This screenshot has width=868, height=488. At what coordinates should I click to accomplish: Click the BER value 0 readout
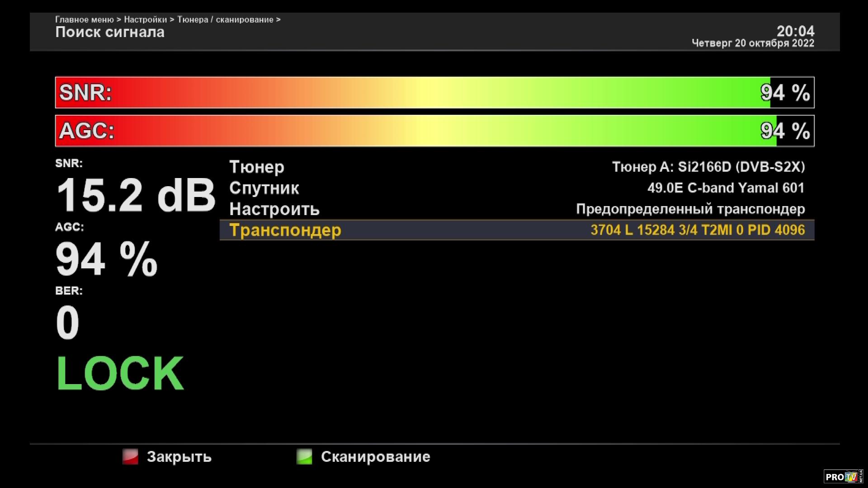[x=67, y=323]
